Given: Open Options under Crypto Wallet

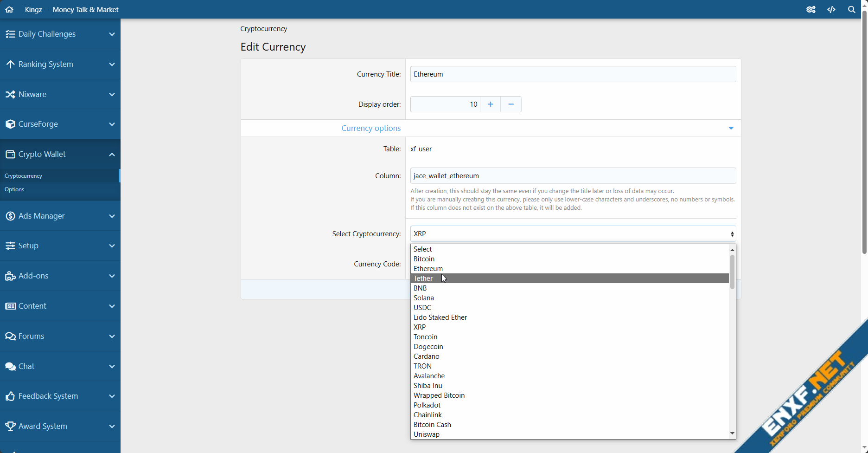Looking at the screenshot, I should click(60, 189).
